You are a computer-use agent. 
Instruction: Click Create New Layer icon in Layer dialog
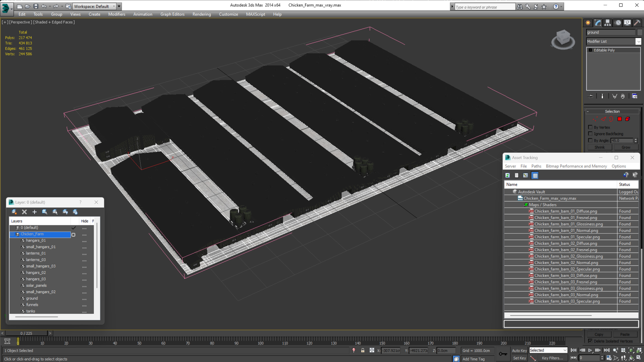(14, 212)
